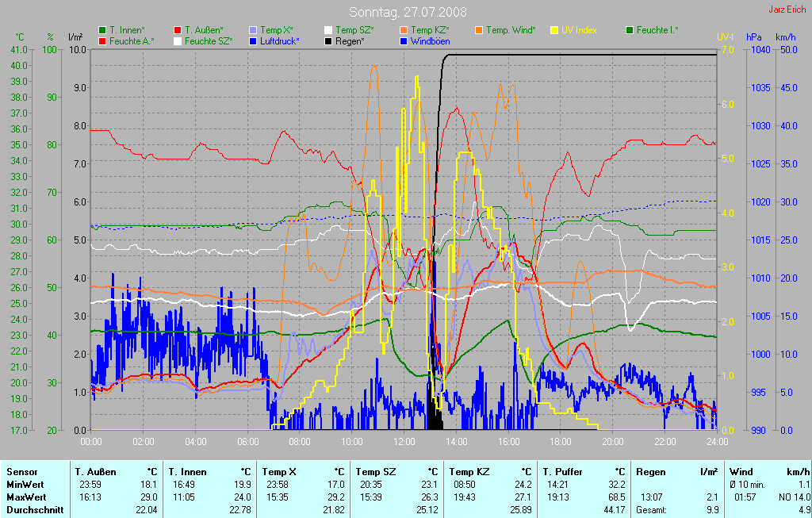812x518 pixels.
Task: Click the 'Temp X' column header in table
Action: tap(279, 472)
